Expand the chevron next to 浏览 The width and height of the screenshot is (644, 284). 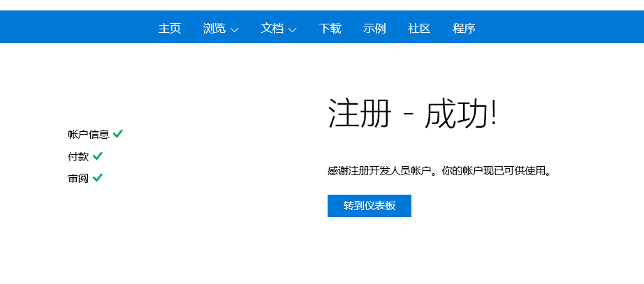pos(235,29)
